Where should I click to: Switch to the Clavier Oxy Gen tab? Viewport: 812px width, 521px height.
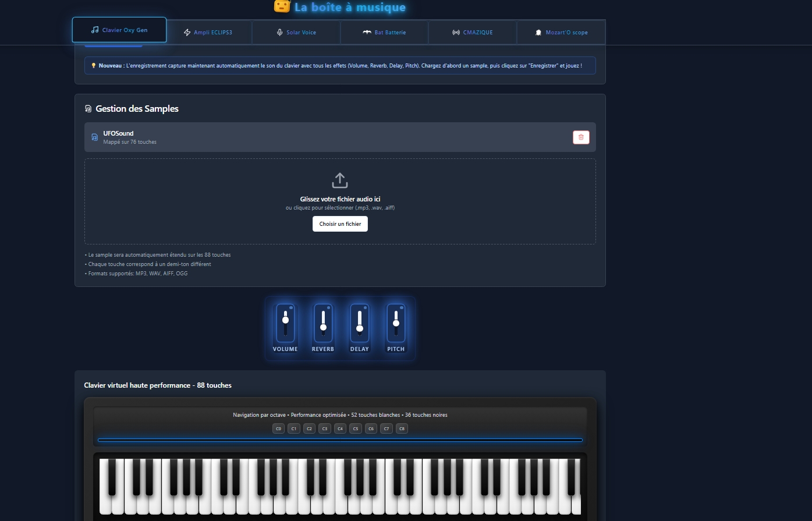click(119, 30)
